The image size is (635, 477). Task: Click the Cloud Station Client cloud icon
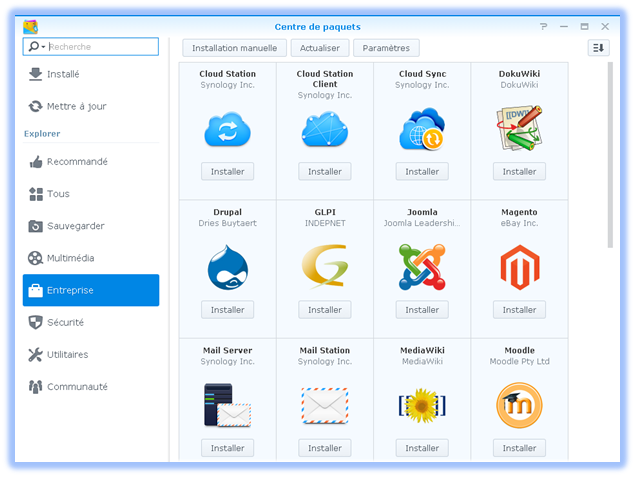coord(325,130)
